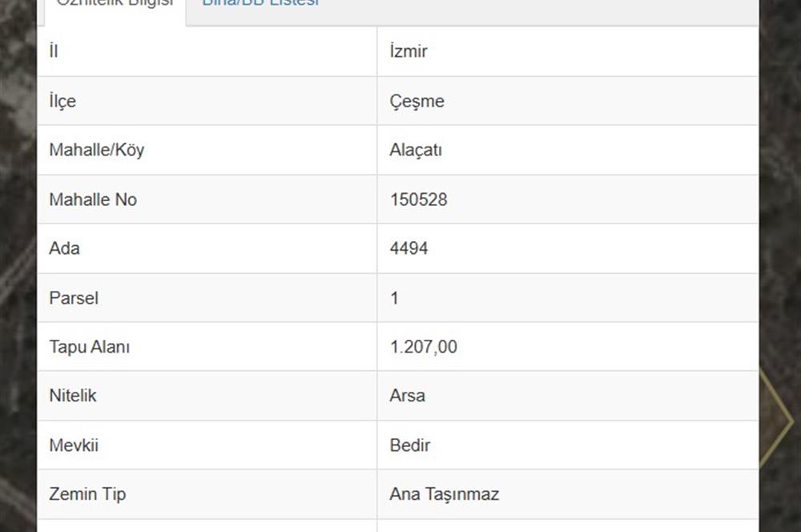The height and width of the screenshot is (532, 801).
Task: Select the Öznitelik Bilgisi tab
Action: (115, 3)
